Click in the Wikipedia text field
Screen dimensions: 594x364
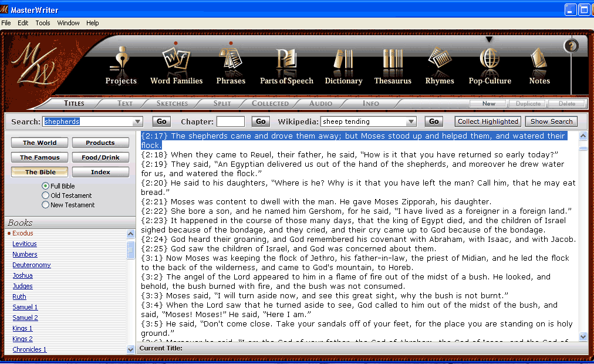point(364,122)
